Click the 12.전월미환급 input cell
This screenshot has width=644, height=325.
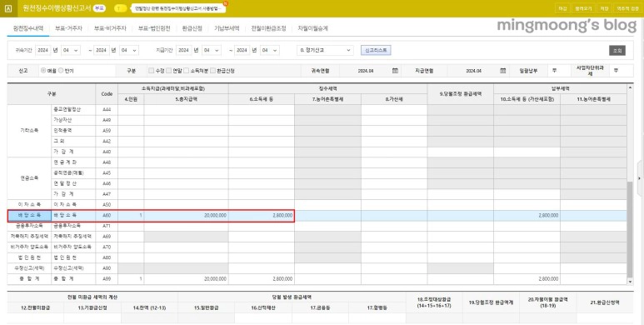click(35, 318)
